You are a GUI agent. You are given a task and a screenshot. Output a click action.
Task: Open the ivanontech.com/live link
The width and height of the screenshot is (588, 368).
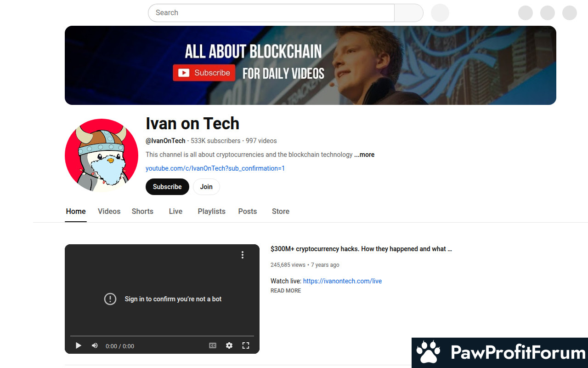click(342, 281)
